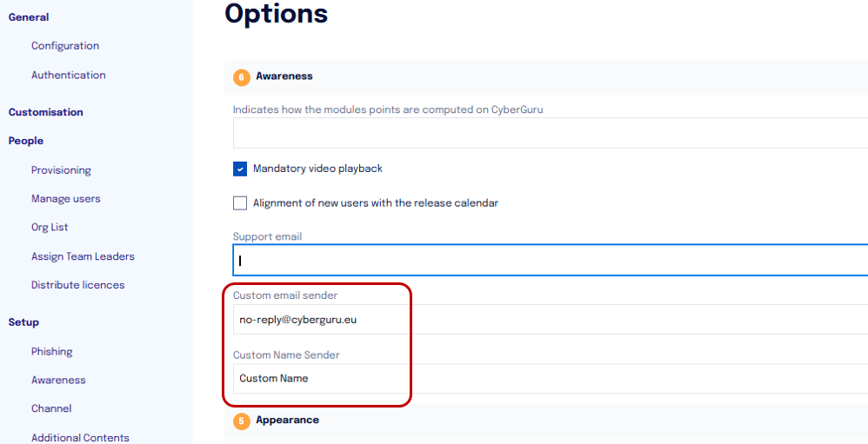Expand the Awareness section header

point(546,76)
